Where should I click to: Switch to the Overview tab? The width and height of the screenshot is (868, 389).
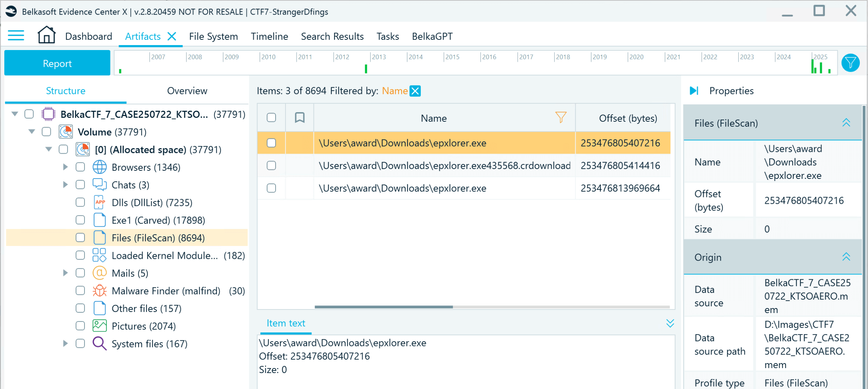(187, 91)
